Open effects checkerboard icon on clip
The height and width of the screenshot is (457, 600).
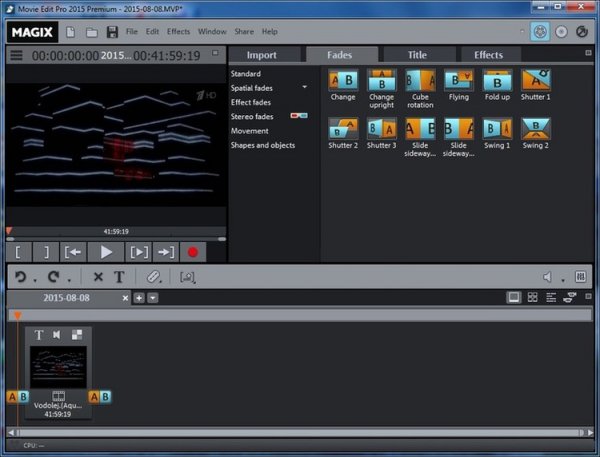click(77, 335)
